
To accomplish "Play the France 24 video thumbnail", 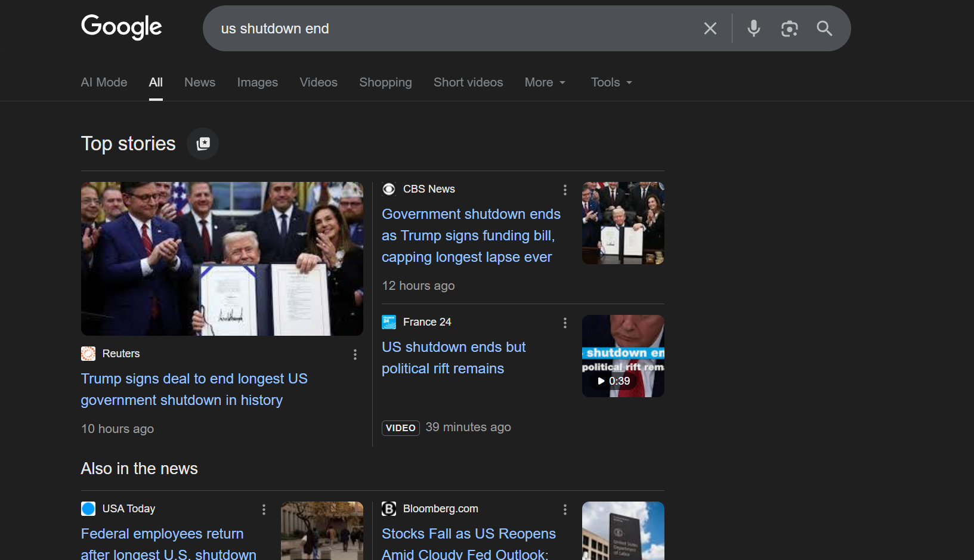I will coord(623,356).
